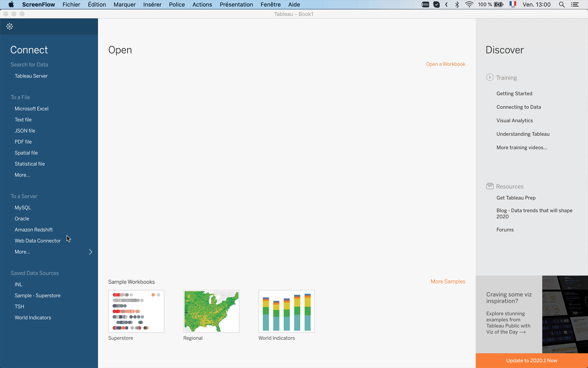588x368 pixels.
Task: Click Update to 2020.1 Now button
Action: coord(532,361)
